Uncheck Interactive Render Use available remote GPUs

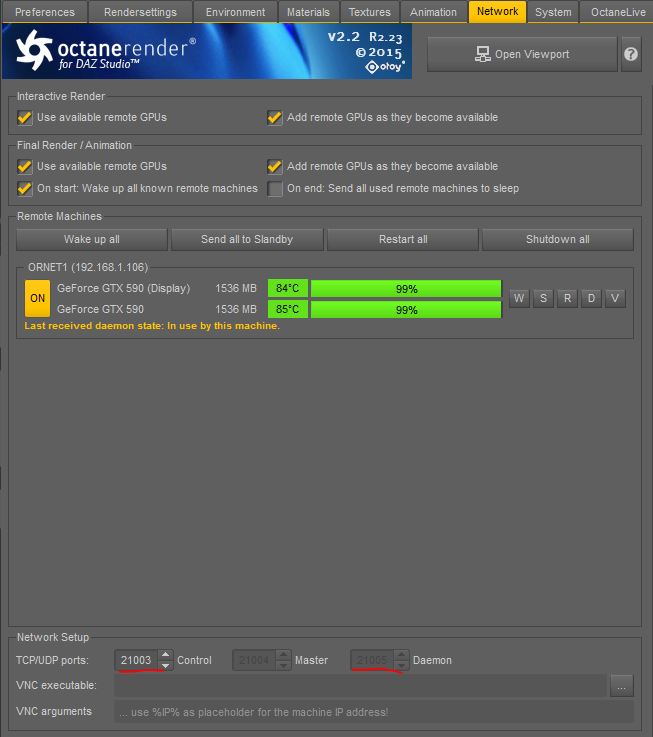24,118
